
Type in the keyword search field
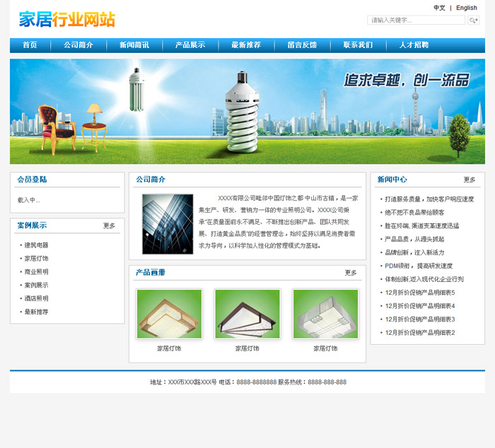click(417, 20)
